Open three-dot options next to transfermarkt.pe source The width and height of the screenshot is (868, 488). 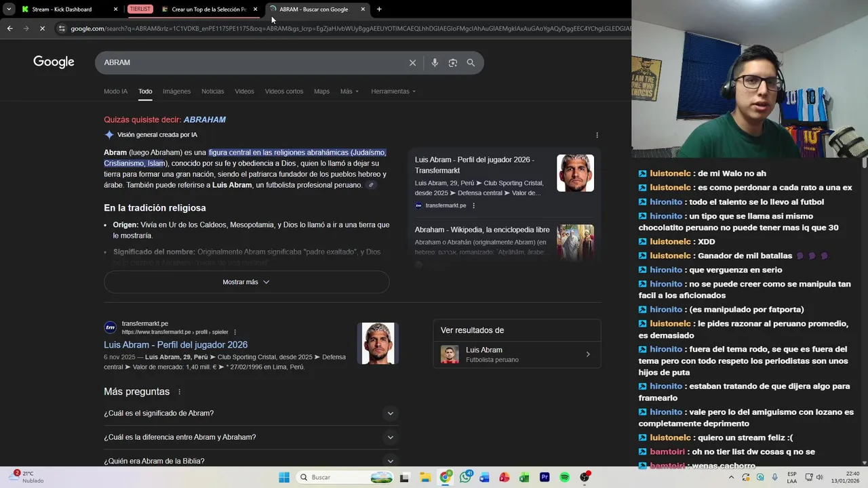[x=473, y=205]
